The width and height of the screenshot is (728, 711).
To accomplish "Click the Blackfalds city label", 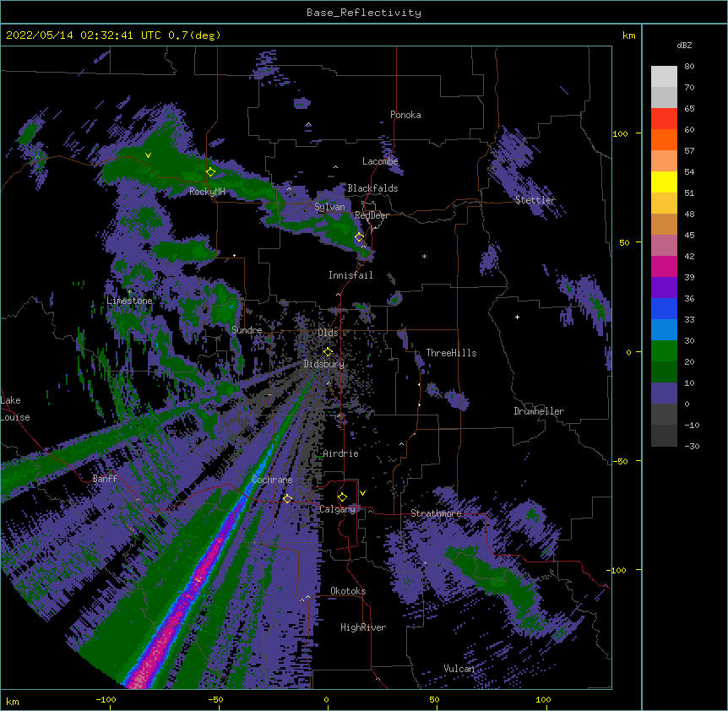I will click(372, 188).
